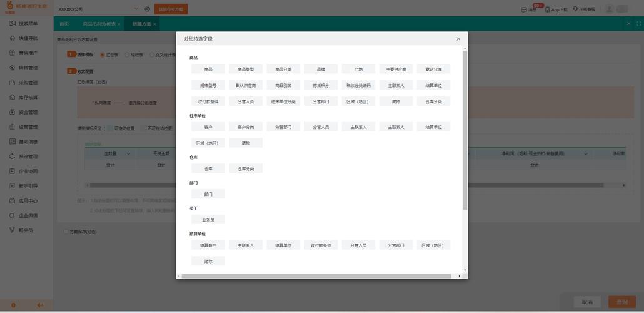This screenshot has height=313, width=644.
Task: Open the 销售管理 sidebar icon
Action: [x=13, y=68]
